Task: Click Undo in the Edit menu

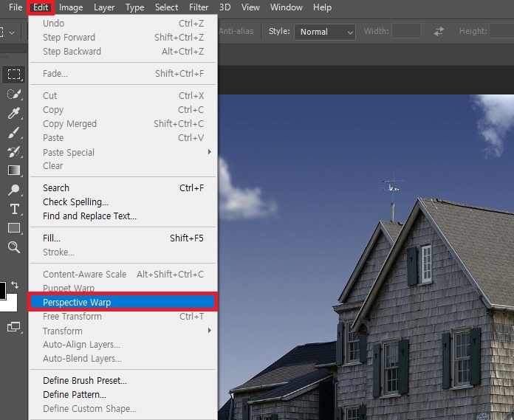Action: coord(123,24)
